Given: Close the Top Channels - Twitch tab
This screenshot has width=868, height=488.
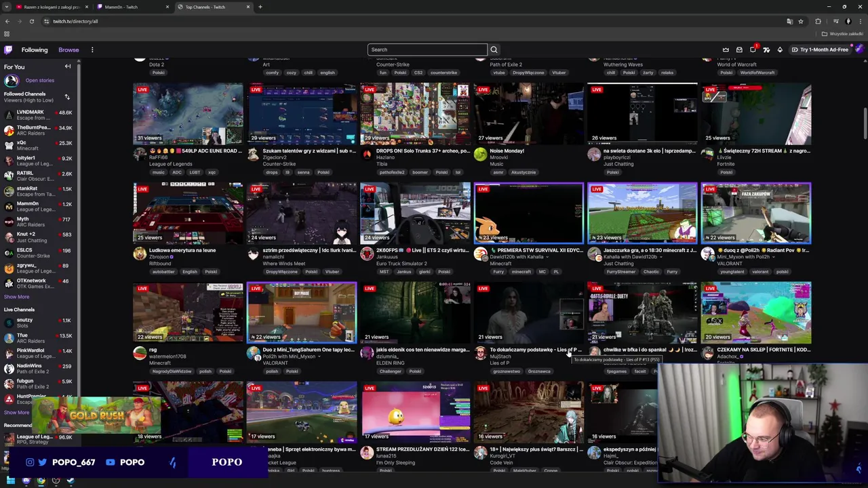Looking at the screenshot, I should coord(248,7).
